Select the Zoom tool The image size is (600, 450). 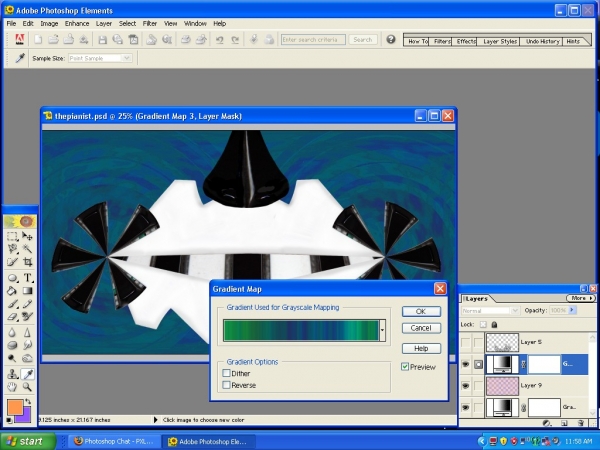coord(27,387)
